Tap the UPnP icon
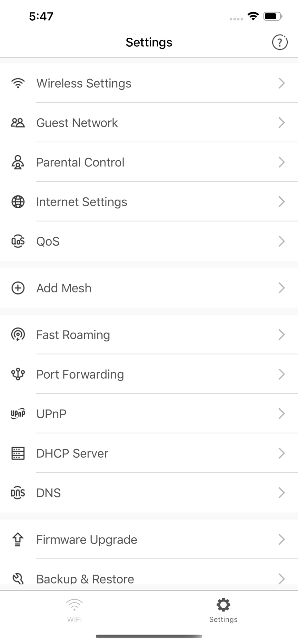Viewport: 298px width, 644px height. (18, 414)
